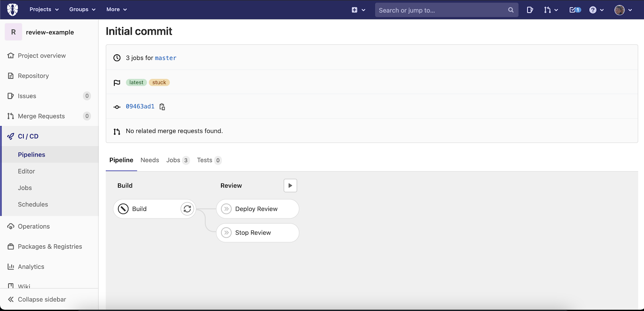Open the master branch link
Viewport: 644px width, 311px height.
[x=165, y=58]
